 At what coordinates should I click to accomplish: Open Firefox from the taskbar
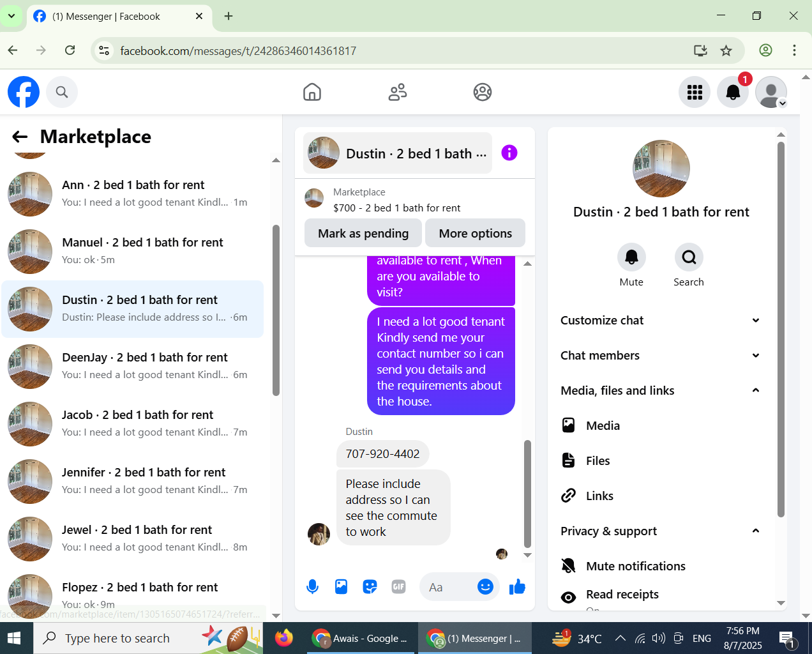[284, 638]
